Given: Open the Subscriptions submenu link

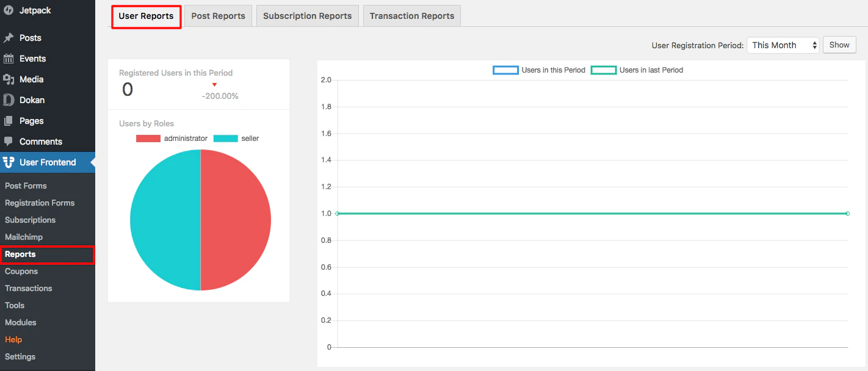Looking at the screenshot, I should pos(30,220).
